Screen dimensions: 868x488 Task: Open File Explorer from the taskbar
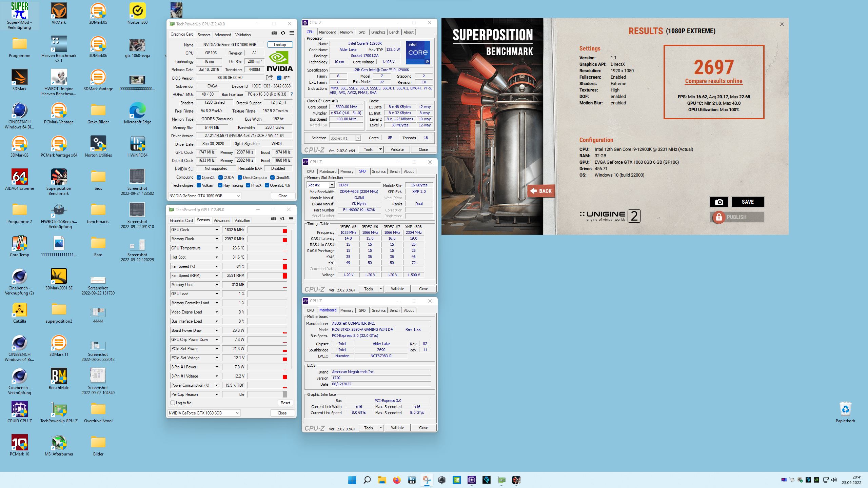pyautogui.click(x=382, y=480)
